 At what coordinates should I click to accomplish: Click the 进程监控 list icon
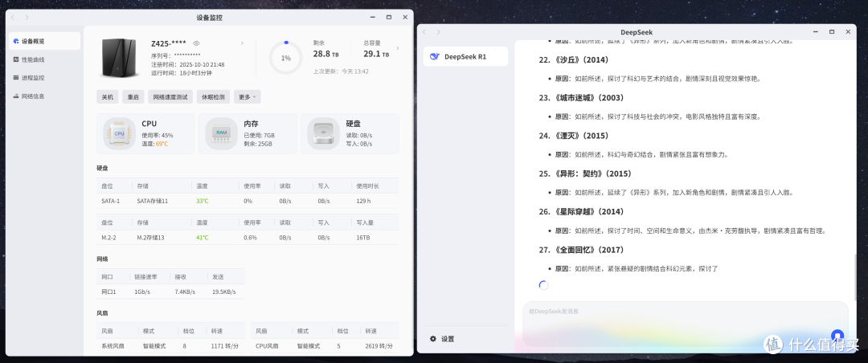coord(16,77)
